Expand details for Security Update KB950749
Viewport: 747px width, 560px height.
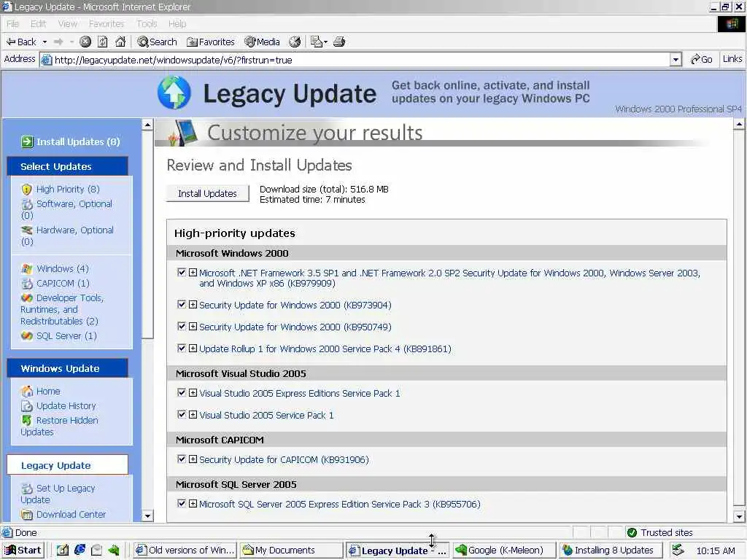click(x=193, y=326)
